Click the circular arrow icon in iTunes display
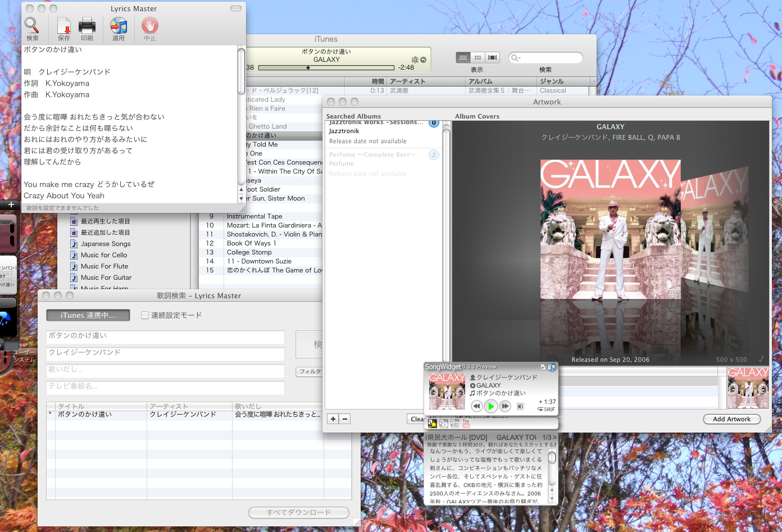 pyautogui.click(x=424, y=60)
